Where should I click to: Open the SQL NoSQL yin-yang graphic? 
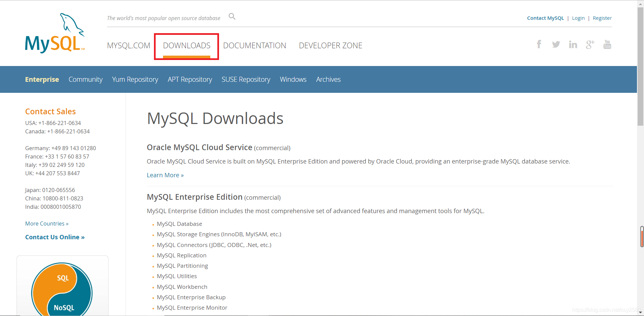[x=62, y=290]
